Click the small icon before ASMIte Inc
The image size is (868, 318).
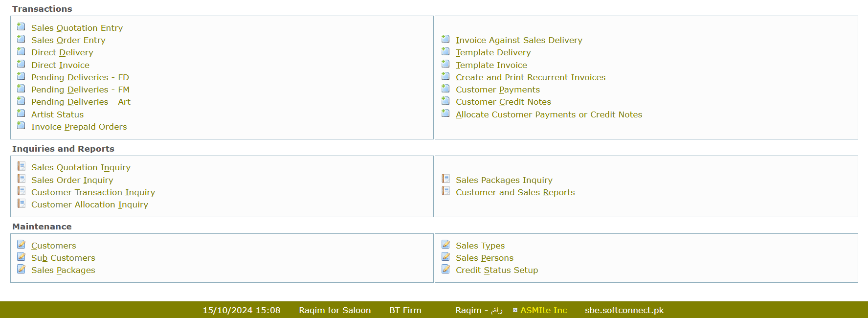(515, 310)
